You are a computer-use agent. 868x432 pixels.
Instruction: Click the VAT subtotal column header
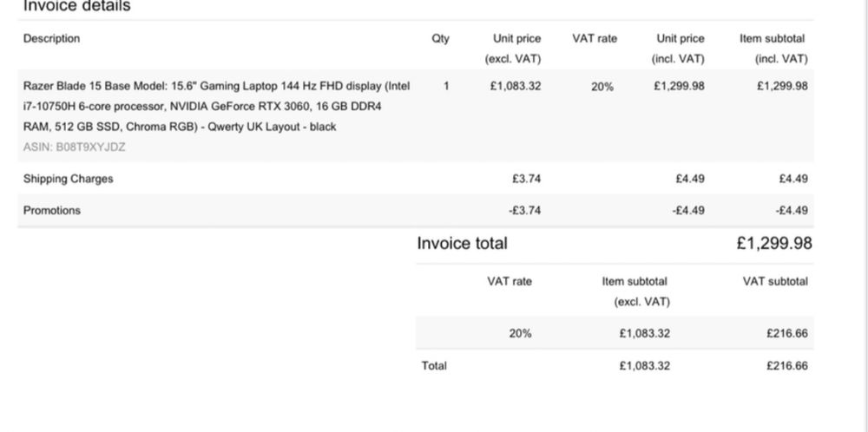pos(774,281)
